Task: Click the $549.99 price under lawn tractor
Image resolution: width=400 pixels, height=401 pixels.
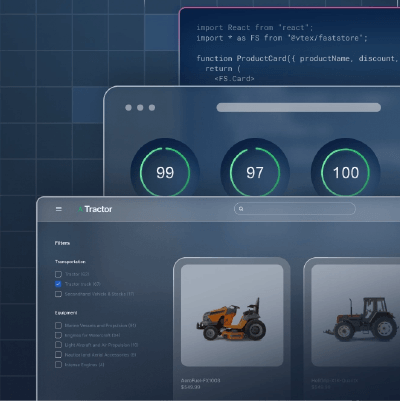Action: (x=190, y=387)
